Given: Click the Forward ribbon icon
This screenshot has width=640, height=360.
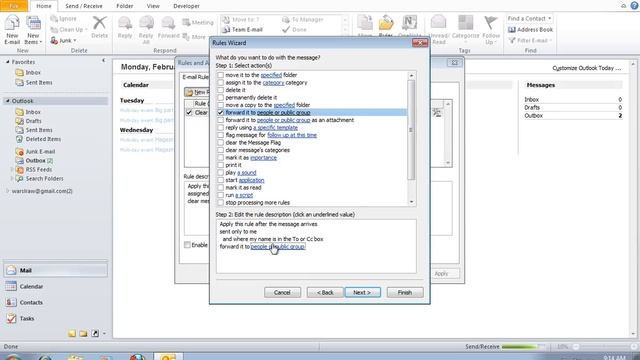Looking at the screenshot, I should coord(168,27).
